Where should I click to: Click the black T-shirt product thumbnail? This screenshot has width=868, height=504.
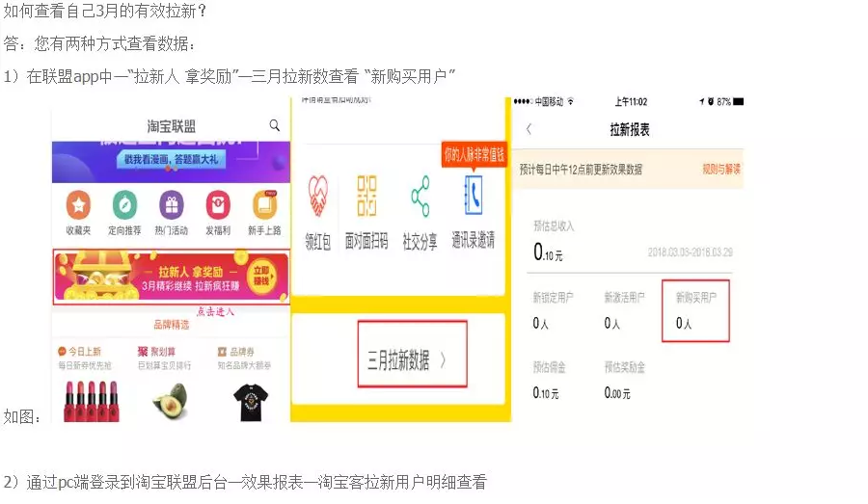point(251,403)
